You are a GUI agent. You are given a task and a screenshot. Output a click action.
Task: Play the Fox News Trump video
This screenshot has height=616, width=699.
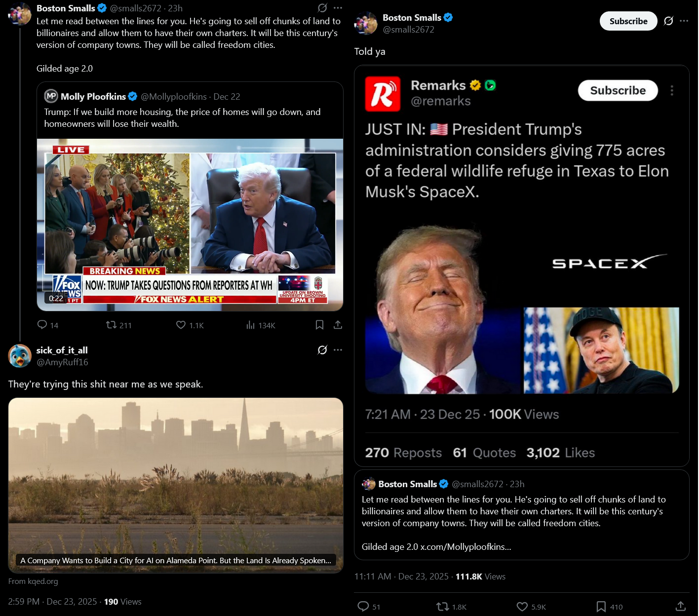[190, 225]
